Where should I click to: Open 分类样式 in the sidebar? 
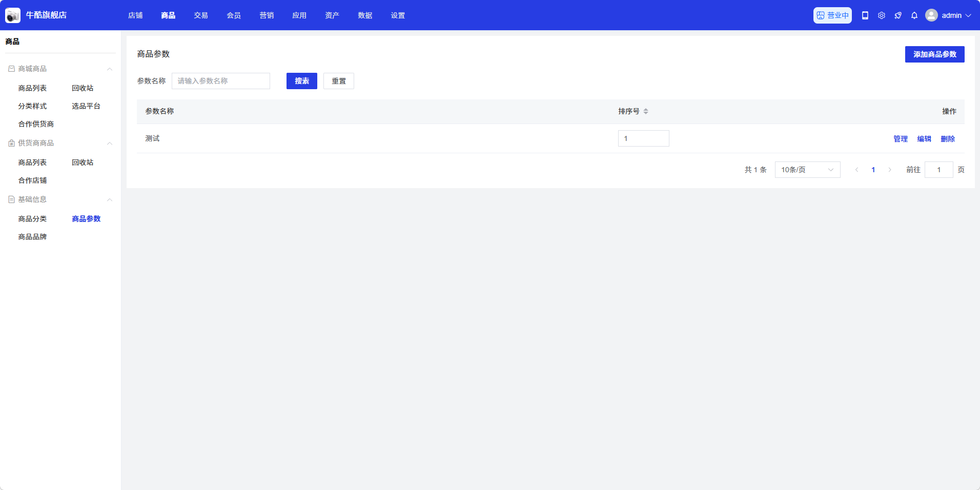(32, 106)
